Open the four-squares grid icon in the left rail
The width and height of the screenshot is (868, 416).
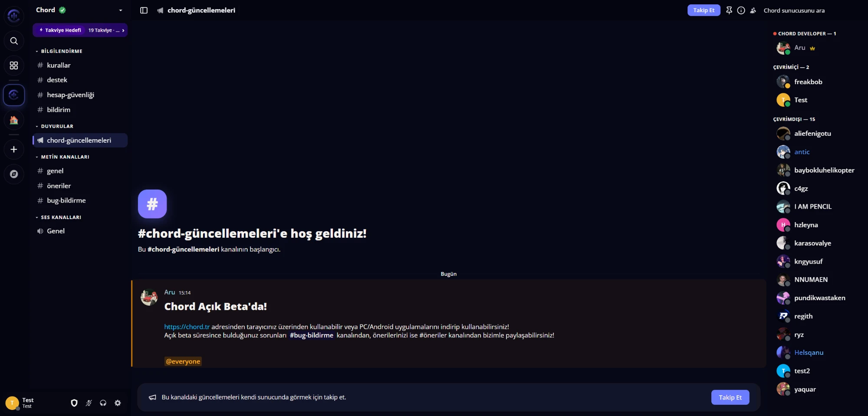pyautogui.click(x=14, y=66)
